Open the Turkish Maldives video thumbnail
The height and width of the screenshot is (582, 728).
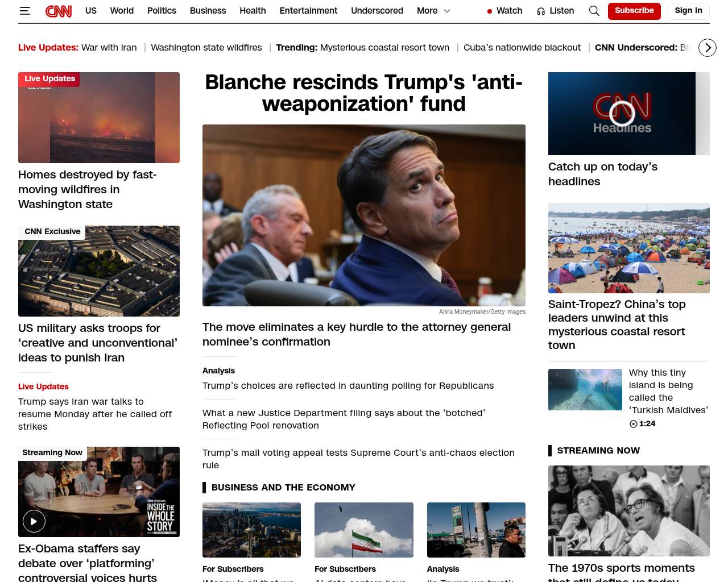[585, 389]
